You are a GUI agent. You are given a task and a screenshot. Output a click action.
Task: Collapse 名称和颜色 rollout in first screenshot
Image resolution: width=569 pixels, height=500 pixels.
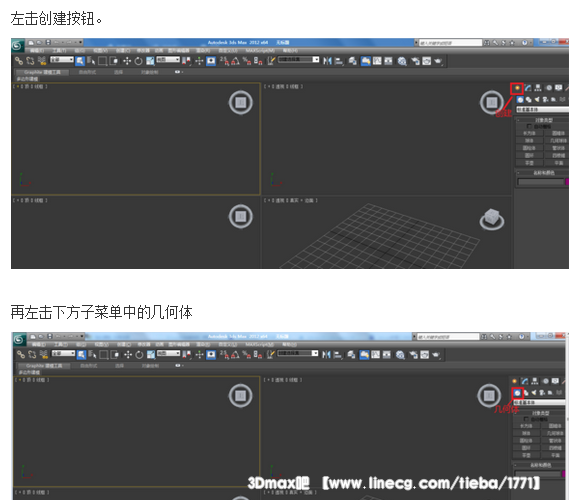pos(543,173)
